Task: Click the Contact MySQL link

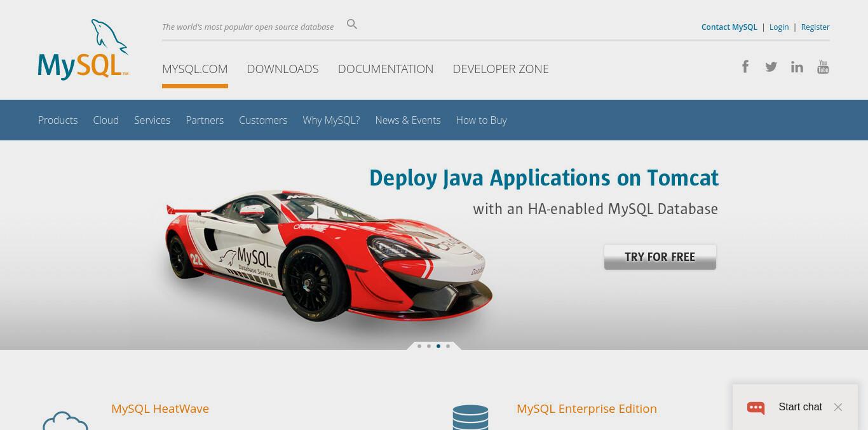Action: coord(729,27)
